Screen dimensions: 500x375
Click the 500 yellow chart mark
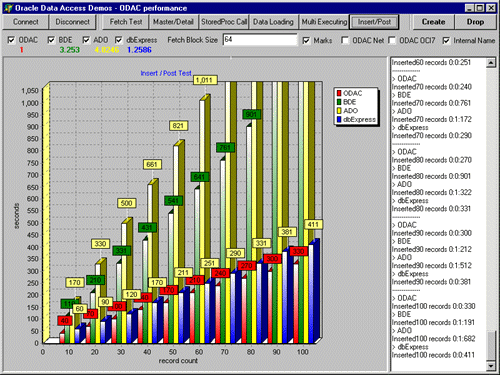[x=126, y=203]
